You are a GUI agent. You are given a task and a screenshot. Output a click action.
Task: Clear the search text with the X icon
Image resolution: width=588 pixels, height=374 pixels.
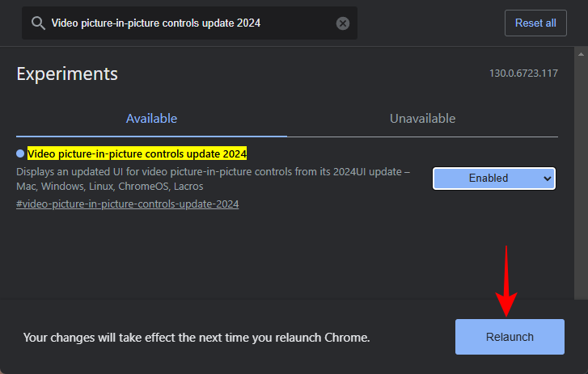(343, 23)
